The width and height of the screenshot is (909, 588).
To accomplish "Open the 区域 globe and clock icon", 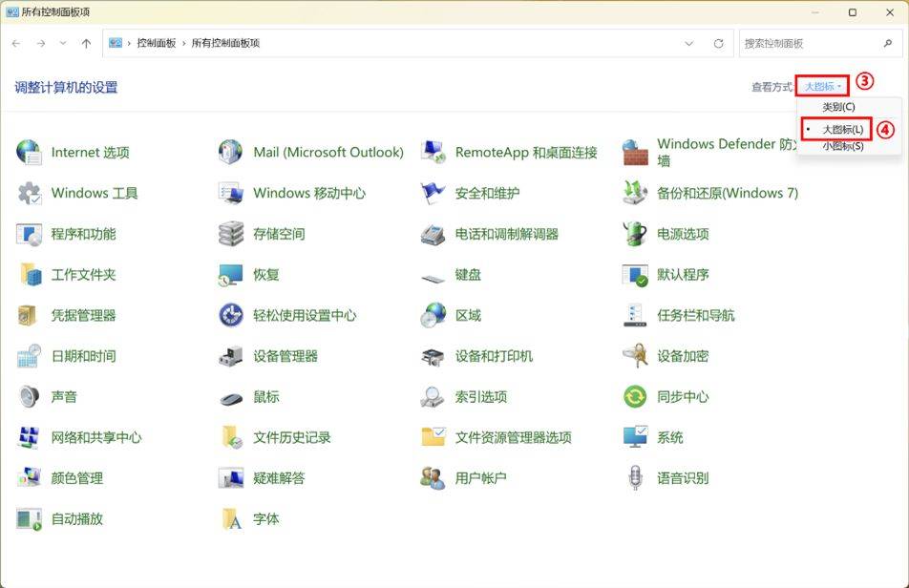I will (x=433, y=316).
